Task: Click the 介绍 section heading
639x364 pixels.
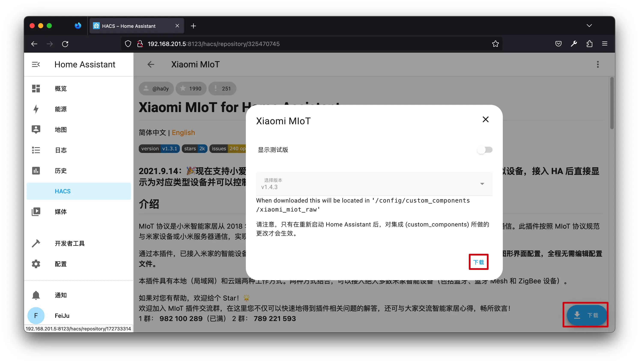Action: point(149,204)
